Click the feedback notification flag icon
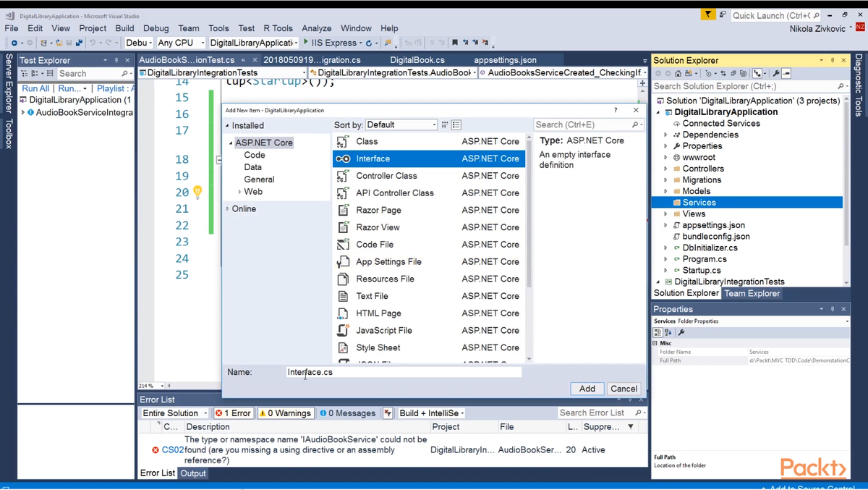Screen dimensions: 868x490 [707, 14]
